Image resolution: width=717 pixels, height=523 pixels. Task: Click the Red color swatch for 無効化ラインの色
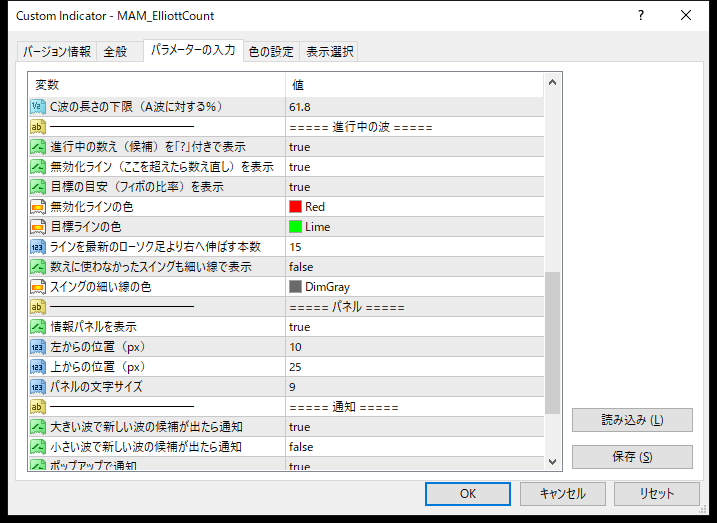[295, 207]
